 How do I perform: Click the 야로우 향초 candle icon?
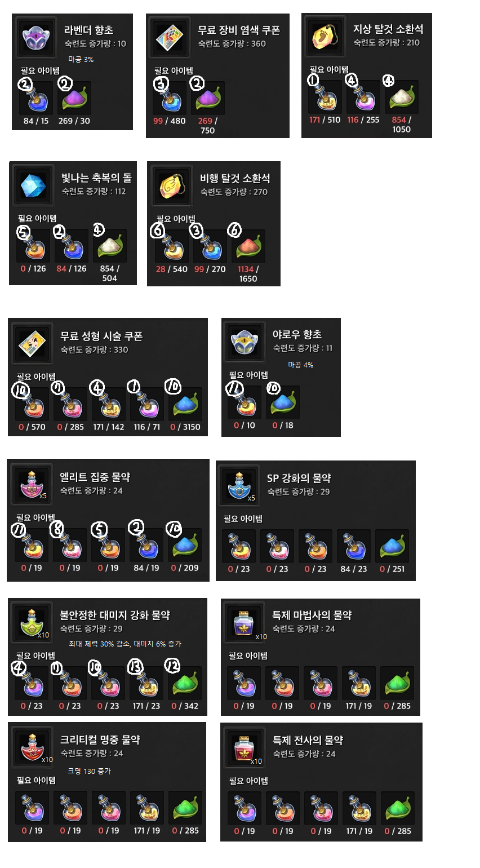tap(246, 342)
